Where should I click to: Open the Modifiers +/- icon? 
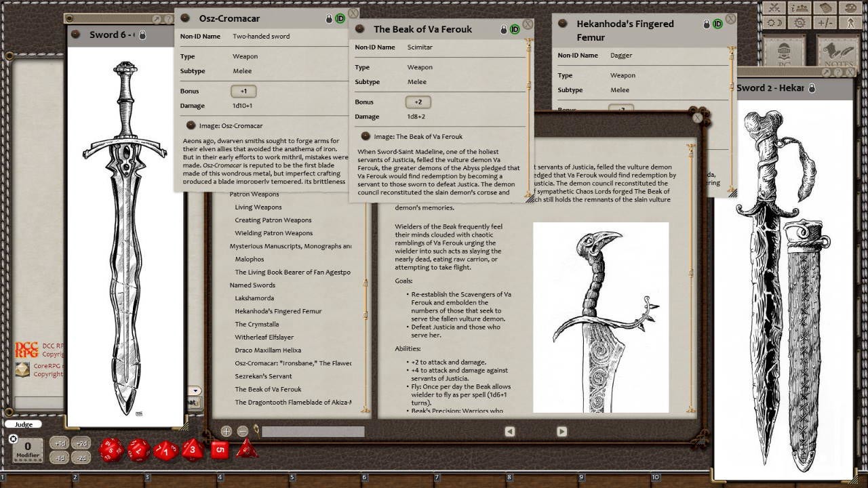(x=825, y=23)
